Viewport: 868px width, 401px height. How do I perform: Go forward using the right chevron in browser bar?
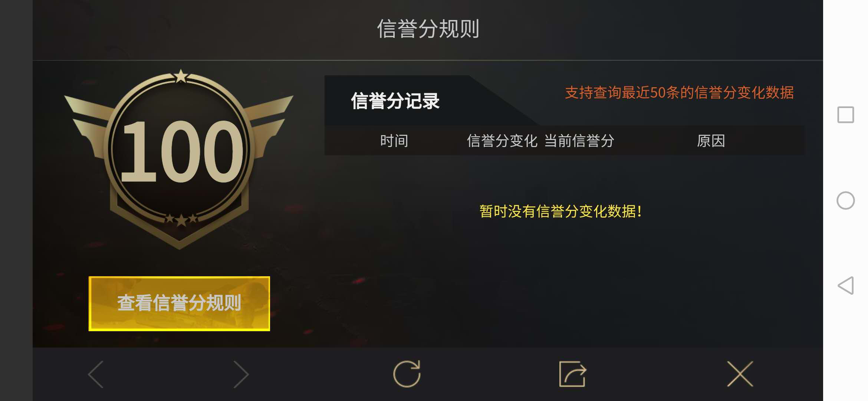(241, 374)
